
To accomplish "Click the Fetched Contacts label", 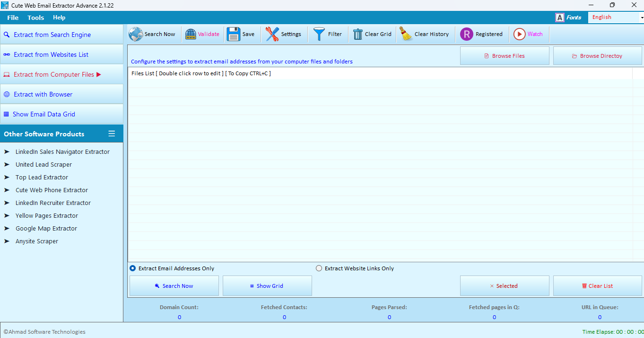I will click(284, 307).
